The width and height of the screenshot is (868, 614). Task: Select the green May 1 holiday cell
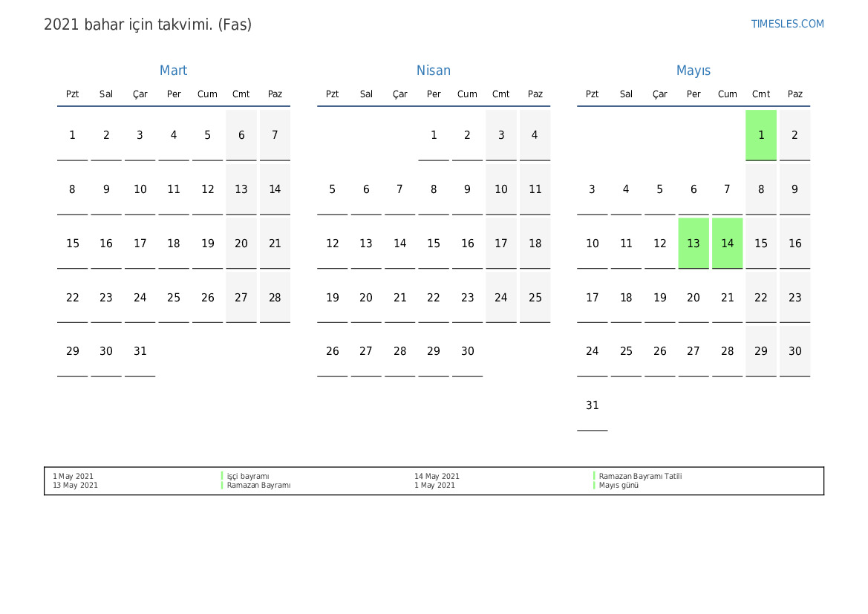coord(761,135)
